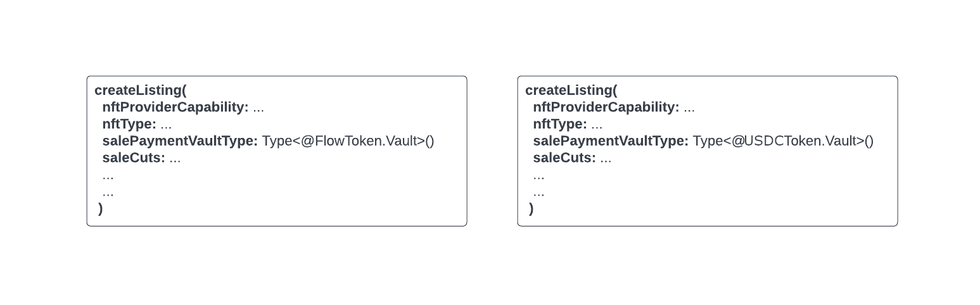The width and height of the screenshot is (980, 305).
Task: Select saleCuts label in the left box
Action: tap(134, 158)
